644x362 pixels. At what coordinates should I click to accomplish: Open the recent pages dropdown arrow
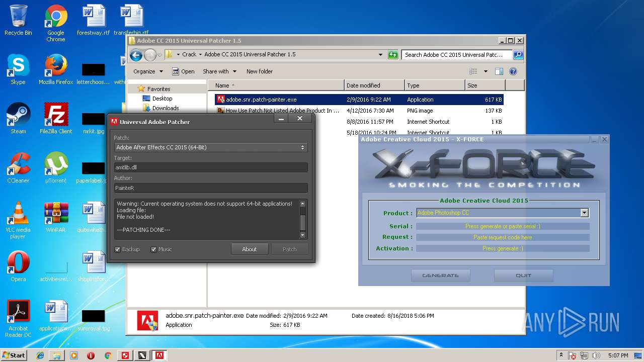159,55
